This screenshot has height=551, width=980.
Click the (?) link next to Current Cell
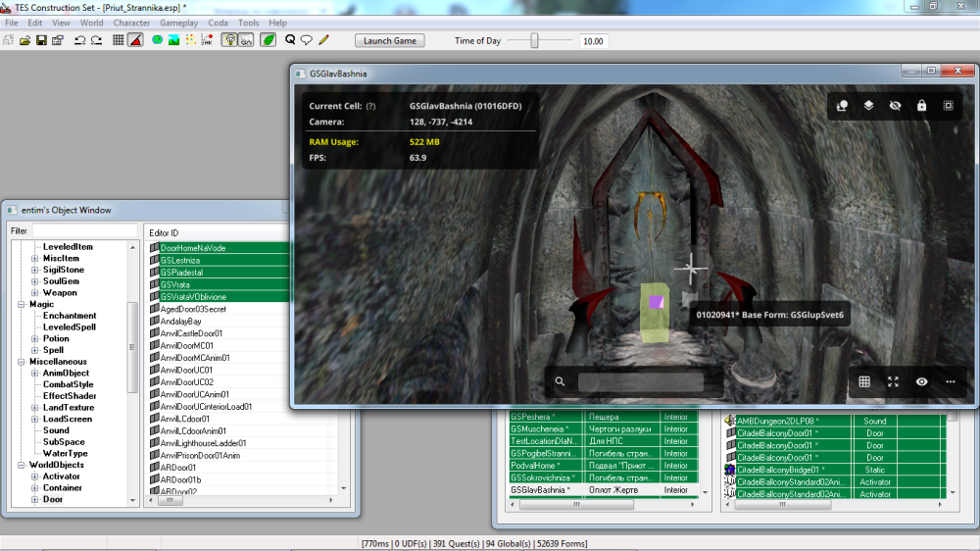370,106
